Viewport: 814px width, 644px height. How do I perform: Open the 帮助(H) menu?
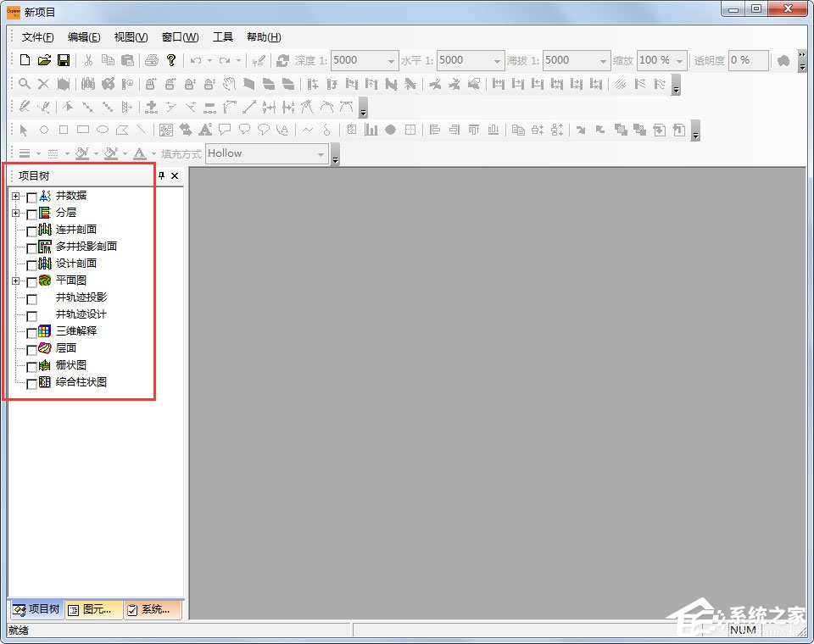click(264, 36)
